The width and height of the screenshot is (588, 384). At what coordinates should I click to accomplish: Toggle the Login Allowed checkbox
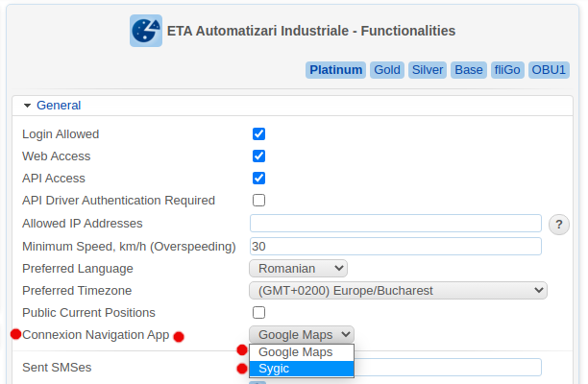[x=258, y=134]
